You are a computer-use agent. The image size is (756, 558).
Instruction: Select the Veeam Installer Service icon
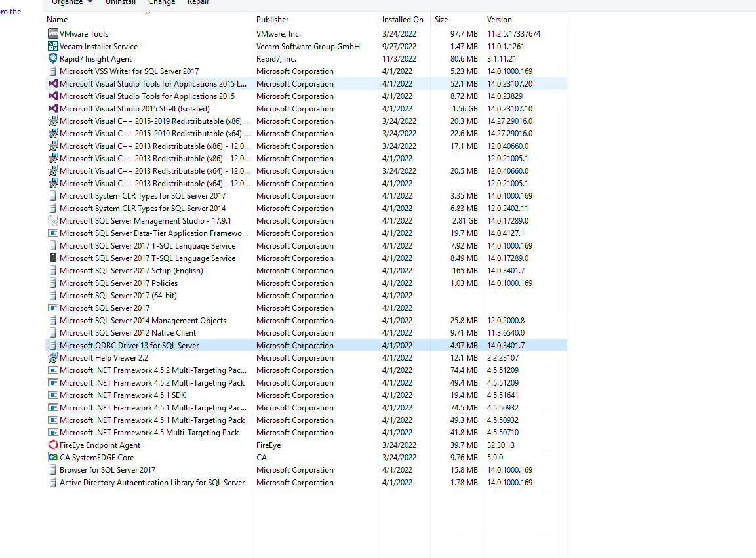pyautogui.click(x=53, y=47)
